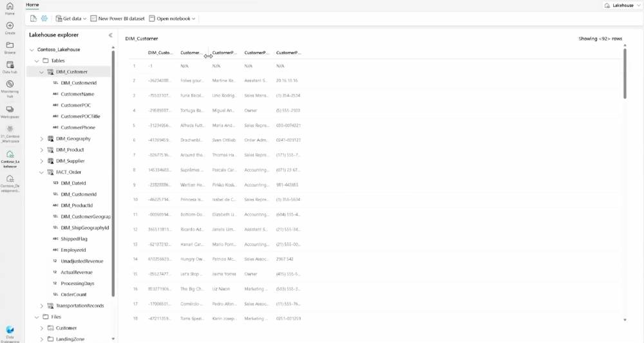644x343 pixels.
Task: Select the ShippedFlag column
Action: pos(74,239)
